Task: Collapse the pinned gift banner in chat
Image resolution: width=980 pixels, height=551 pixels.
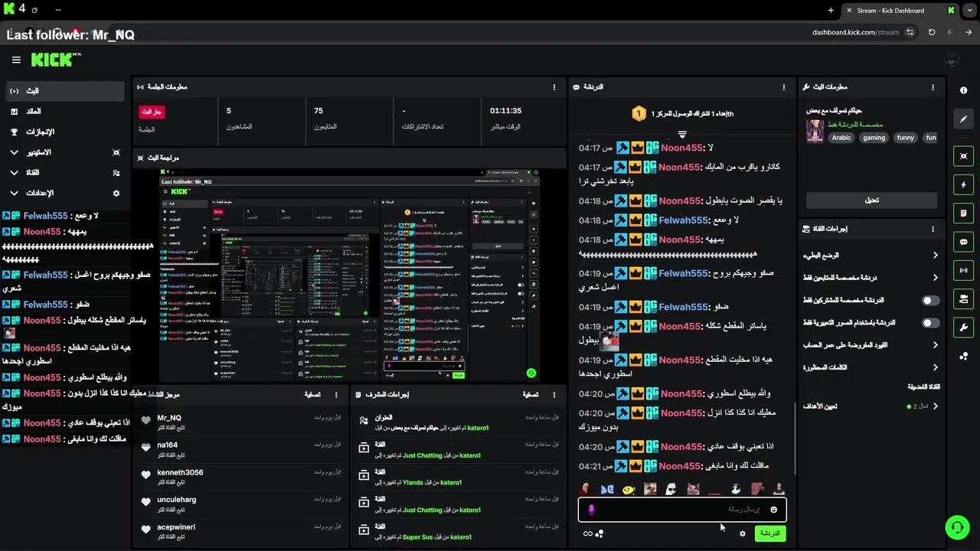Action: [682, 134]
